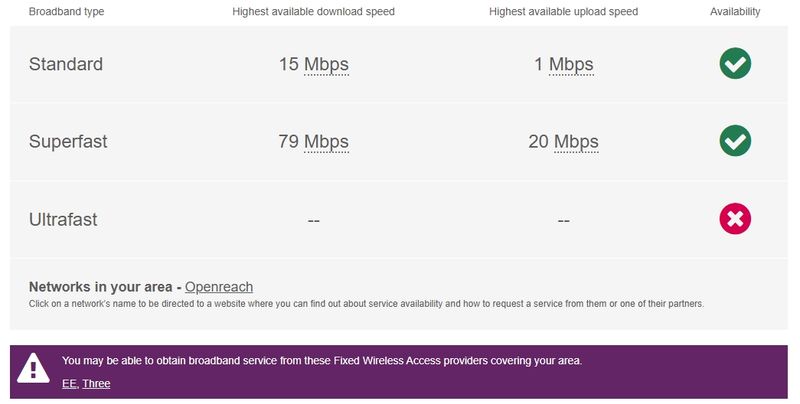The height and width of the screenshot is (404, 800).
Task: Click Mbps abbreviation beside 1 upload speed
Action: pos(571,64)
